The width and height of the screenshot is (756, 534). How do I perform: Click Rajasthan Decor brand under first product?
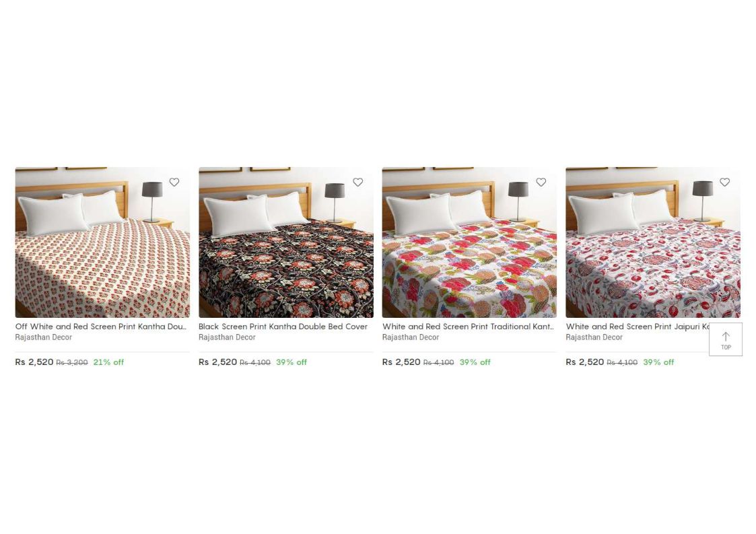pyautogui.click(x=43, y=337)
